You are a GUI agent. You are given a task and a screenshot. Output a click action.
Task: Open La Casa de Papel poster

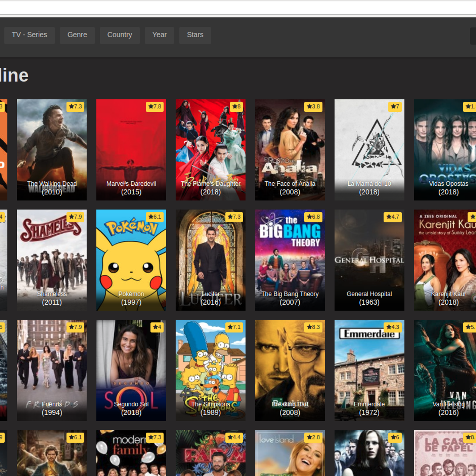(x=445, y=453)
